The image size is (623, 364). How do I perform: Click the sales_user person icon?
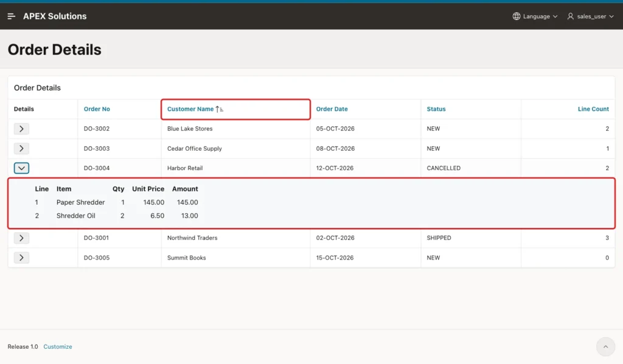pyautogui.click(x=570, y=16)
